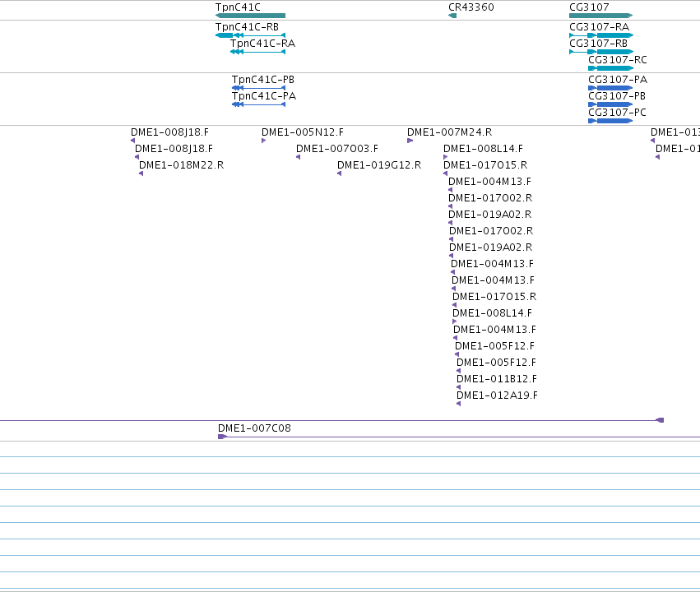The height and width of the screenshot is (592, 700).
Task: Select the teal CG3107 gene bar
Action: point(601,16)
